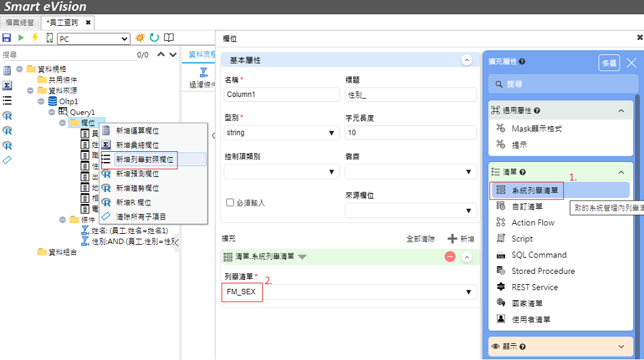Click the search magnifier in 擴充屬性 panel

click(499, 84)
